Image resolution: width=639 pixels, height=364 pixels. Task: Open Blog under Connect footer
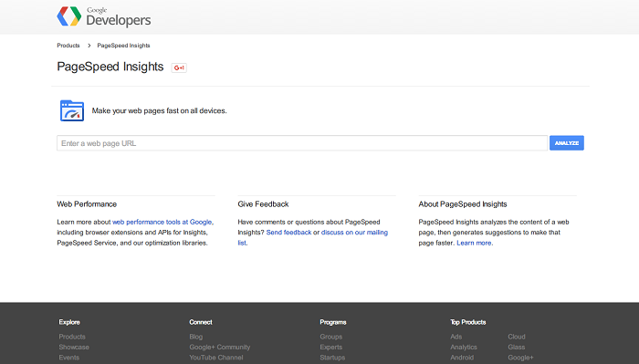tap(195, 337)
